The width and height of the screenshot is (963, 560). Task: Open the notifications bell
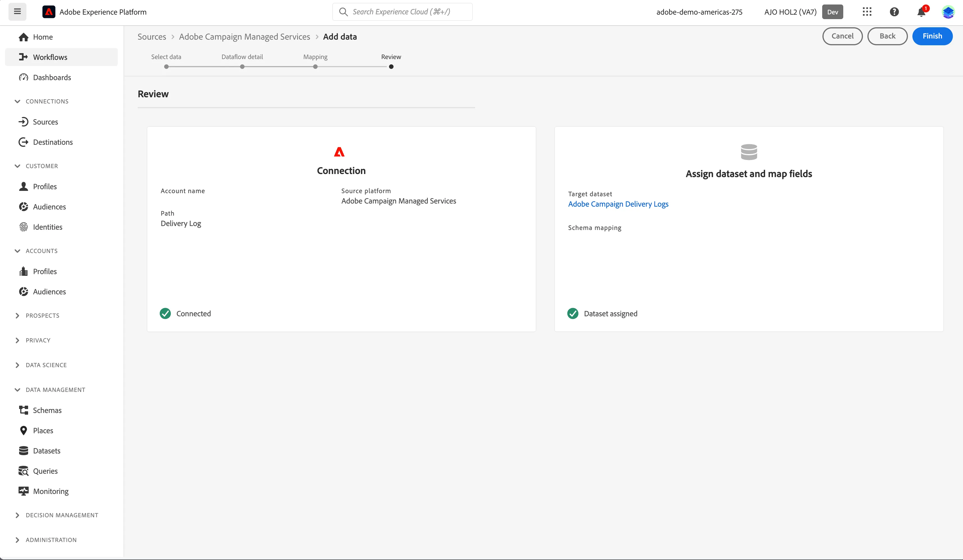click(x=921, y=12)
